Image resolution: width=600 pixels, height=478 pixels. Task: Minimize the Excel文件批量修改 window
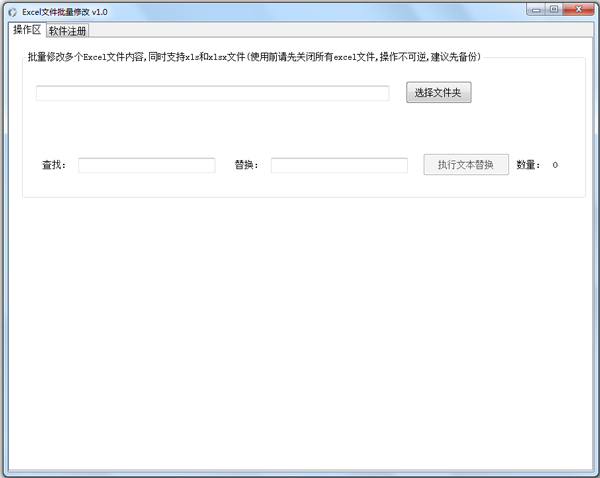coord(536,10)
